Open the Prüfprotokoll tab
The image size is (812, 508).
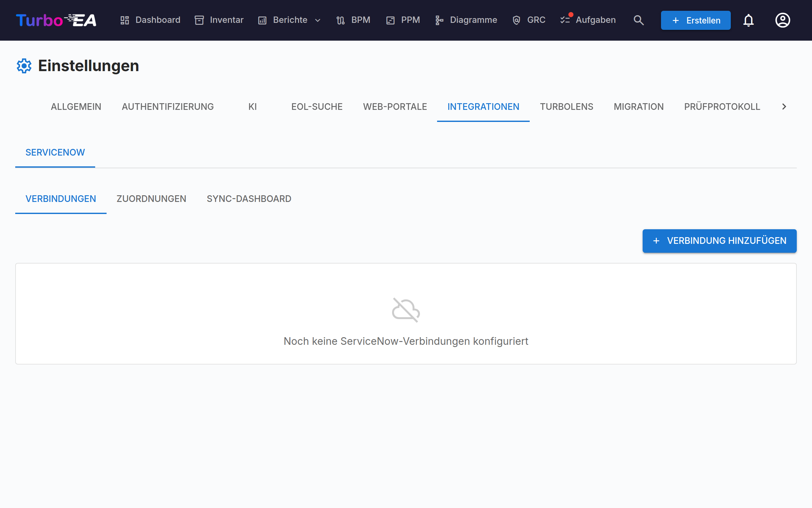point(722,107)
